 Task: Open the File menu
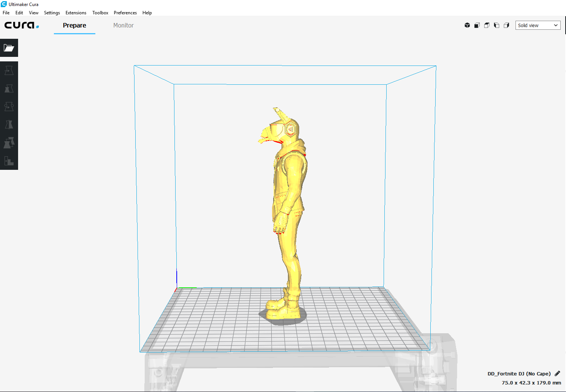[6, 13]
